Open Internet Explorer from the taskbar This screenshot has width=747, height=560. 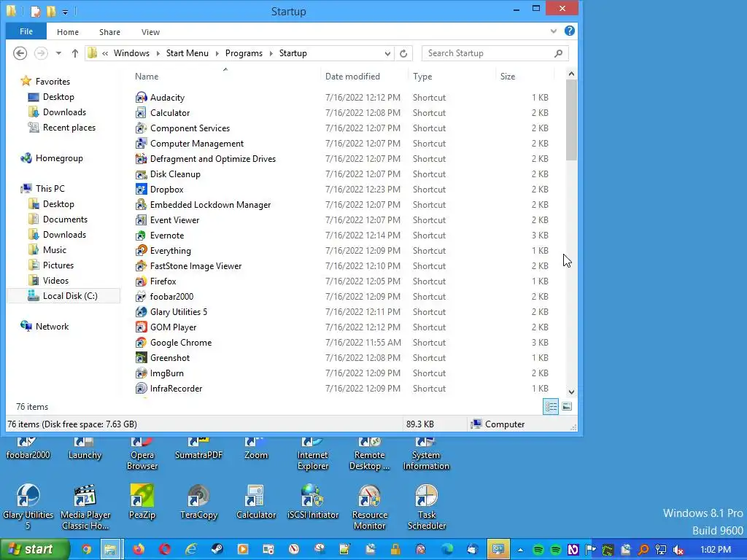(191, 550)
